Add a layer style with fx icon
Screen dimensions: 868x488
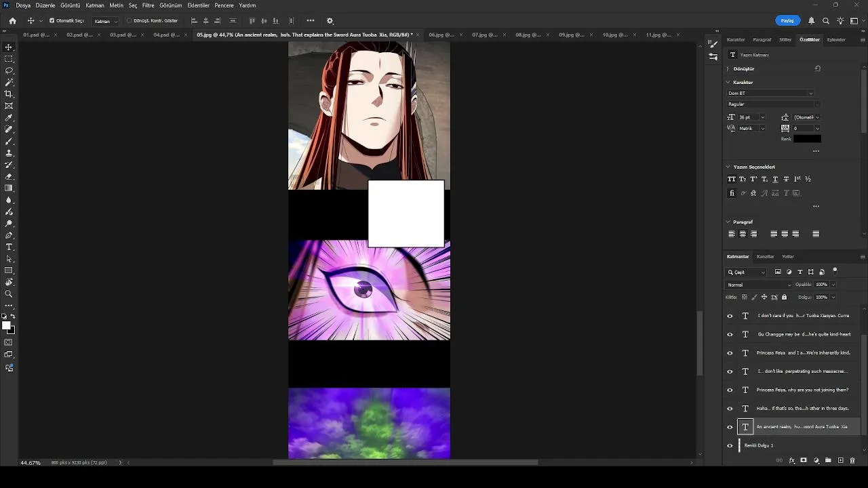(x=791, y=461)
